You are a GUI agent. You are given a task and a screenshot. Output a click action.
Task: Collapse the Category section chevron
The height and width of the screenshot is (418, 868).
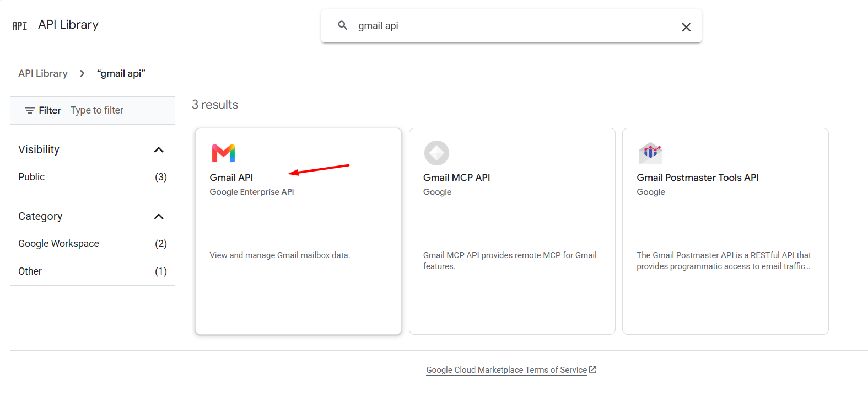[159, 217]
